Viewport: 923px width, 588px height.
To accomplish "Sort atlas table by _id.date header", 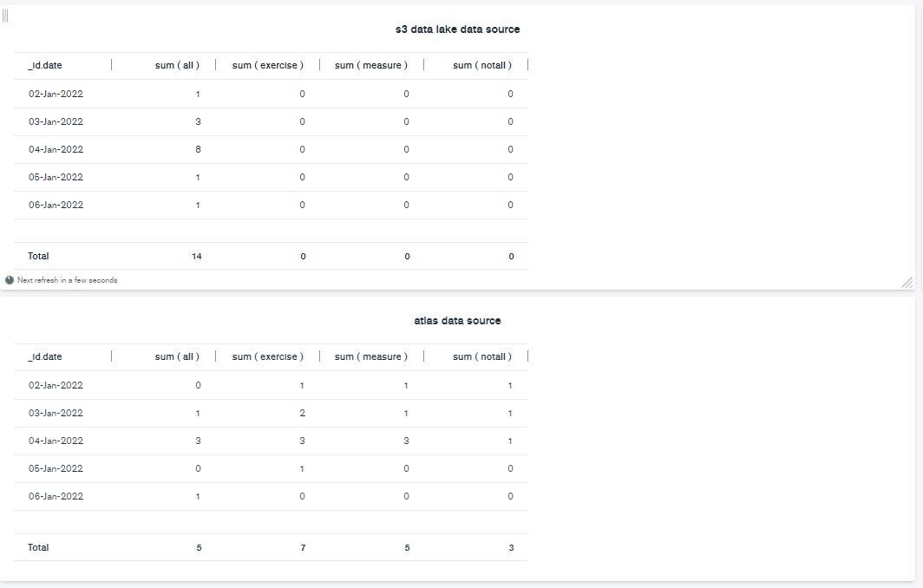I will tap(45, 356).
